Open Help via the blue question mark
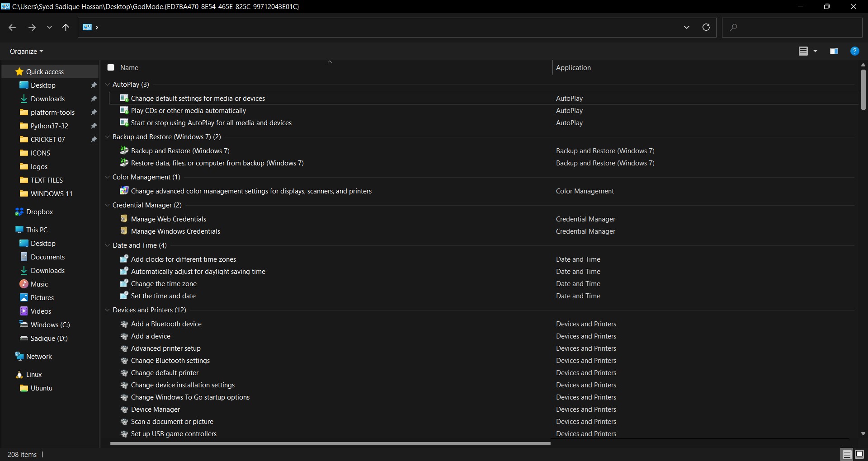 pos(854,51)
